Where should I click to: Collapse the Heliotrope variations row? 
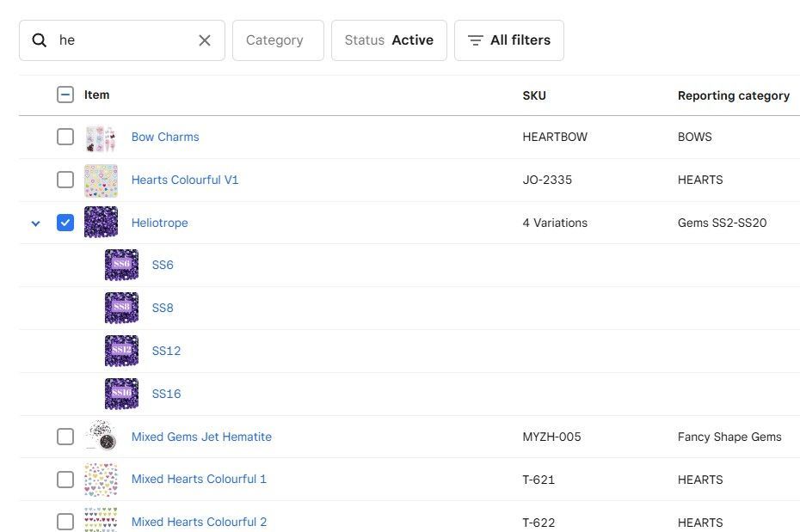pyautogui.click(x=35, y=223)
